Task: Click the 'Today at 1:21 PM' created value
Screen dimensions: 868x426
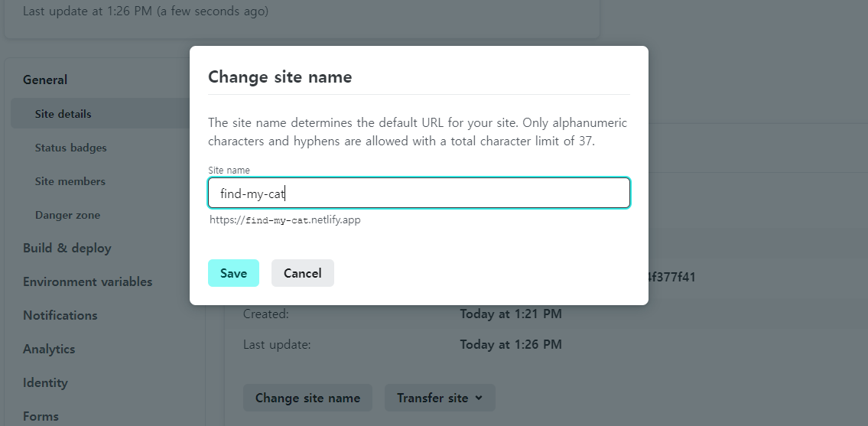Action: point(510,314)
